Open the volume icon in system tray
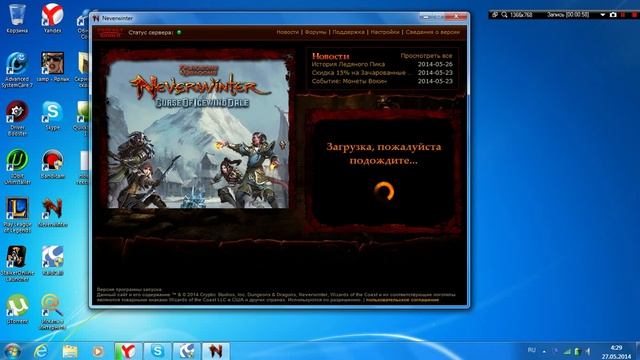640x360 pixels. 588,351
